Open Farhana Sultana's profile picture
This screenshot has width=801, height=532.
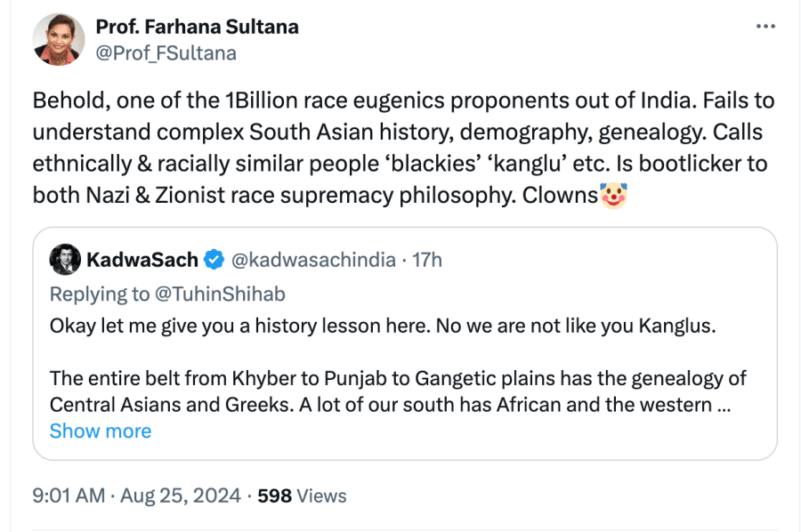click(x=59, y=40)
